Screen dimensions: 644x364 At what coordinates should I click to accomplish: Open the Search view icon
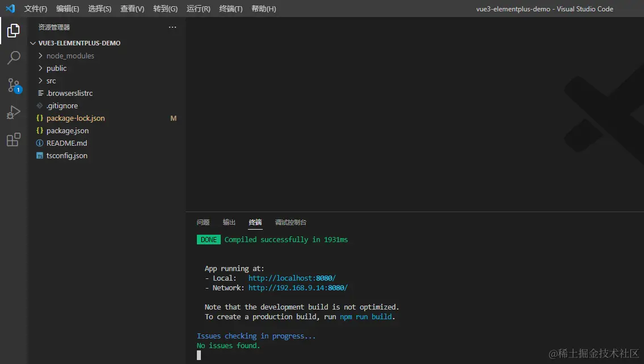tap(13, 57)
